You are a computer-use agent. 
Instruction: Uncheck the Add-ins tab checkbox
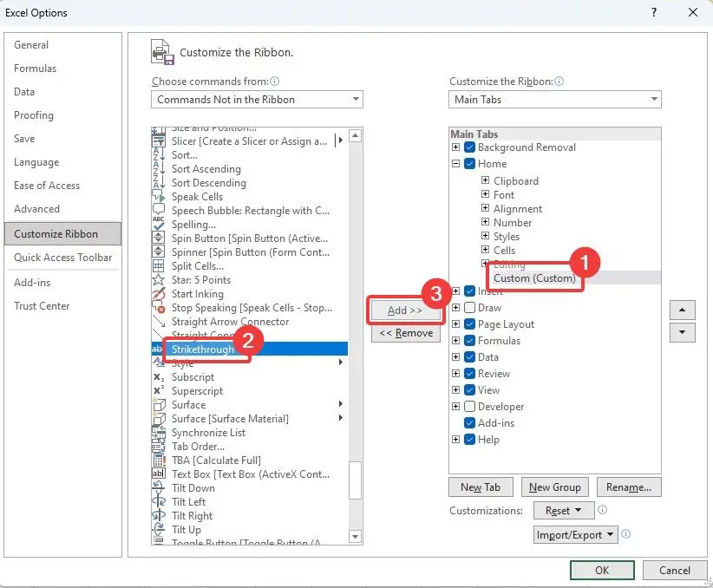point(470,423)
